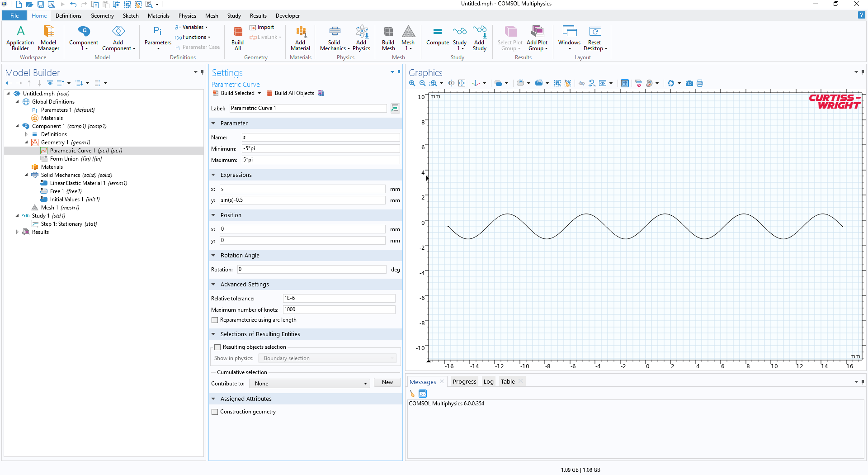Viewport: 868px width, 475px height.
Task: Enable Reparameterize using arc length
Action: pos(215,320)
